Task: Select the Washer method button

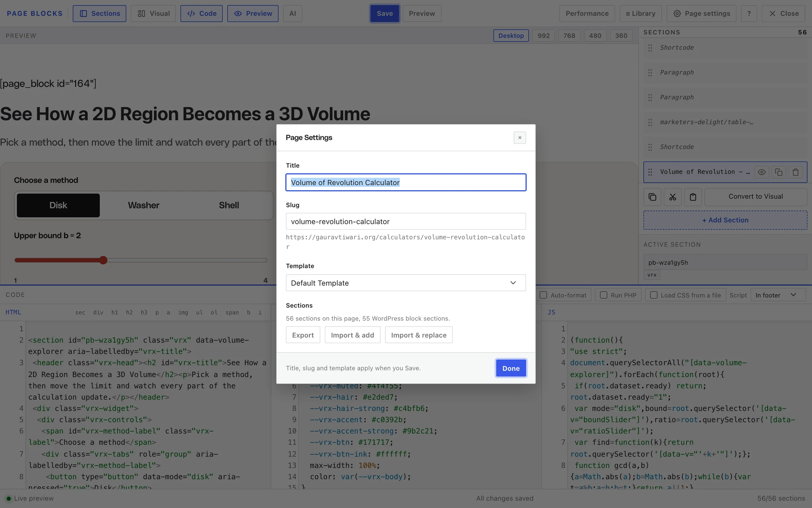Action: [143, 205]
